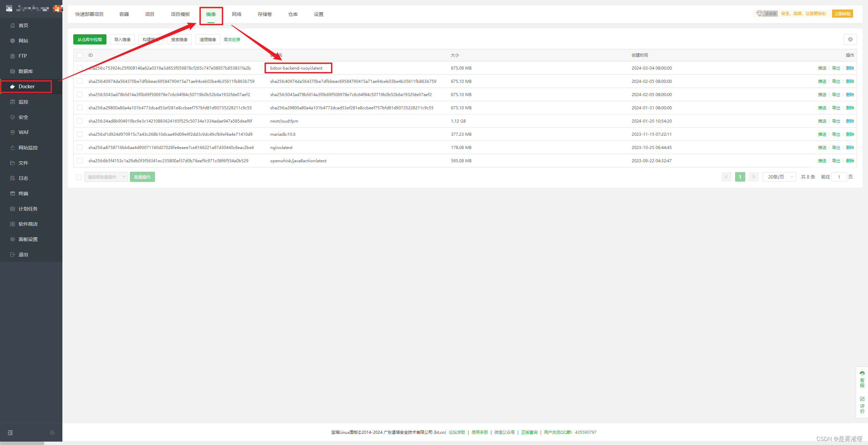Click the shield icon beside 安全
Image resolution: width=868 pixels, height=445 pixels.
(x=13, y=117)
